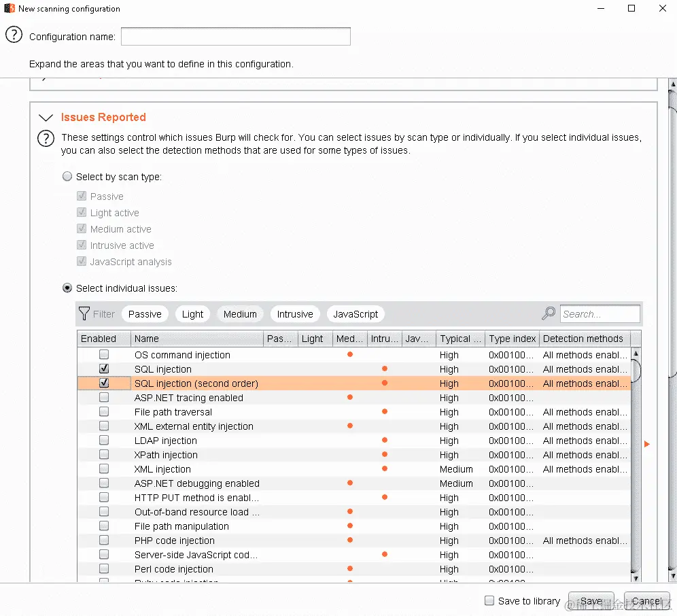Image resolution: width=677 pixels, height=616 pixels.
Task: Click the Cancel button
Action: tap(646, 601)
